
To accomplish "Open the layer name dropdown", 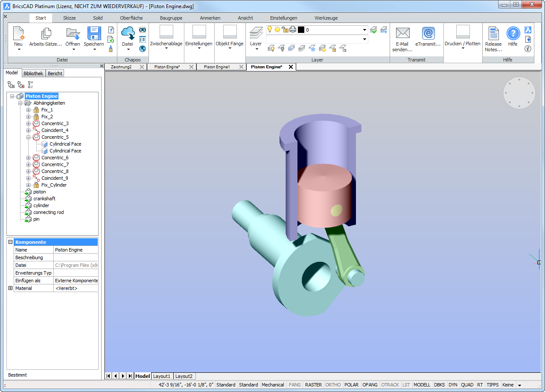I will pyautogui.click(x=364, y=30).
